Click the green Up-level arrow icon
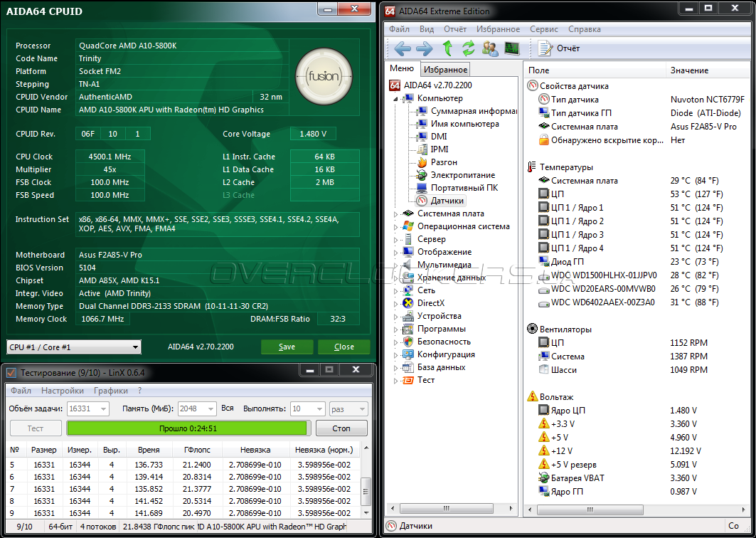This screenshot has height=538, width=756. tap(447, 48)
